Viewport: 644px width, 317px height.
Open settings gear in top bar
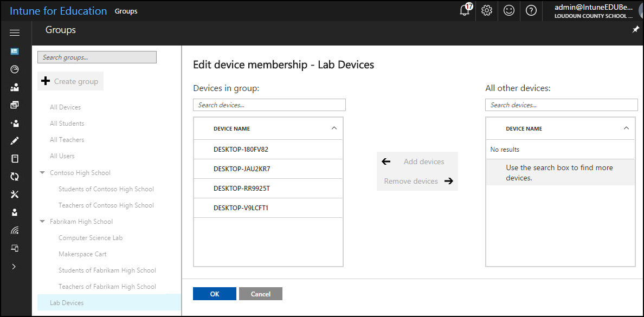coord(486,10)
